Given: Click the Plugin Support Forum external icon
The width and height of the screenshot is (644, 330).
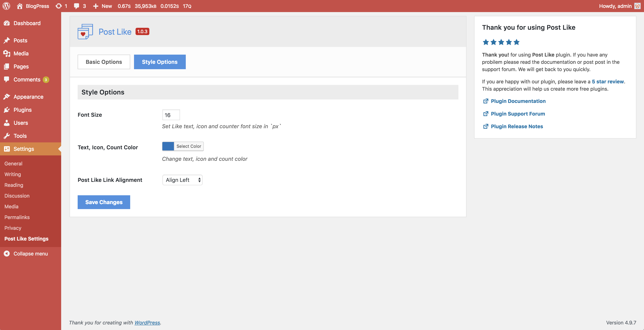Looking at the screenshot, I should tap(485, 114).
